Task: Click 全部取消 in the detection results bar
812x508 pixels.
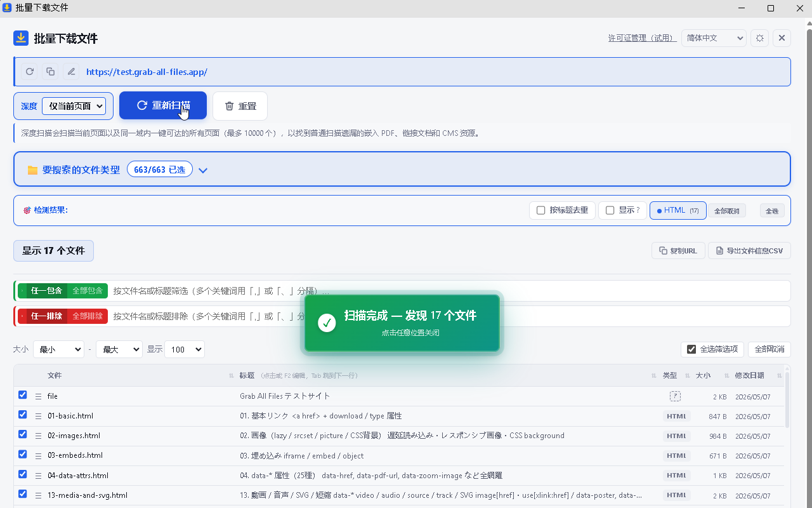Action: tap(727, 211)
